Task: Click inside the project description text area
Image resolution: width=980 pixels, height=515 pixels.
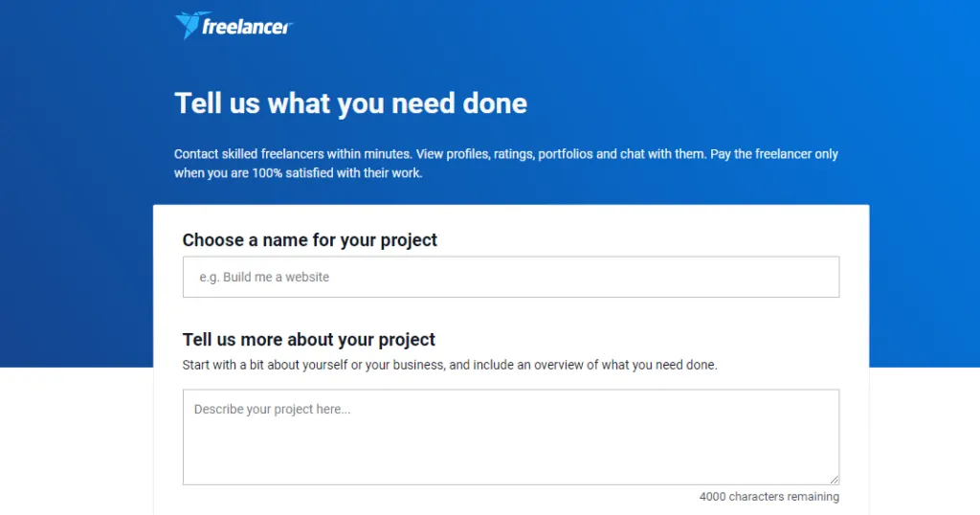Action: (510, 437)
